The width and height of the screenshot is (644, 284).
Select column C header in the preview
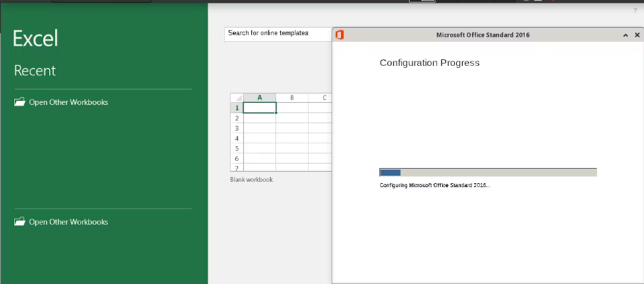coord(324,98)
